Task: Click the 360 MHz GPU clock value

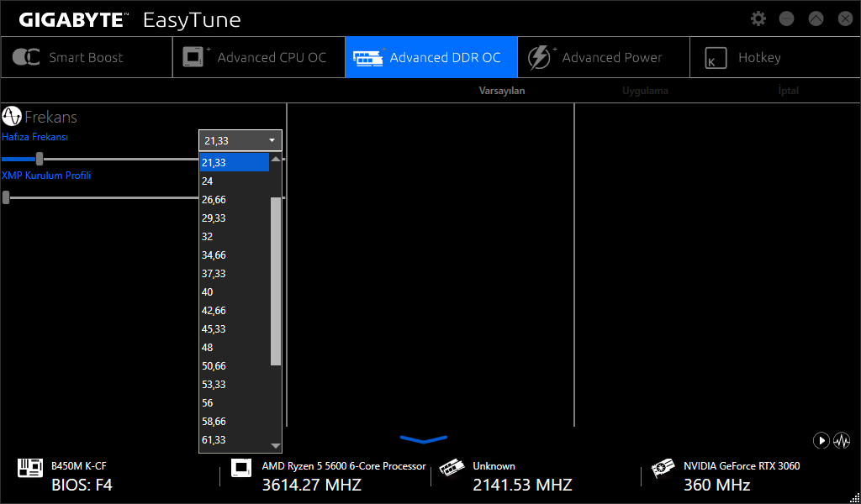Action: (716, 485)
